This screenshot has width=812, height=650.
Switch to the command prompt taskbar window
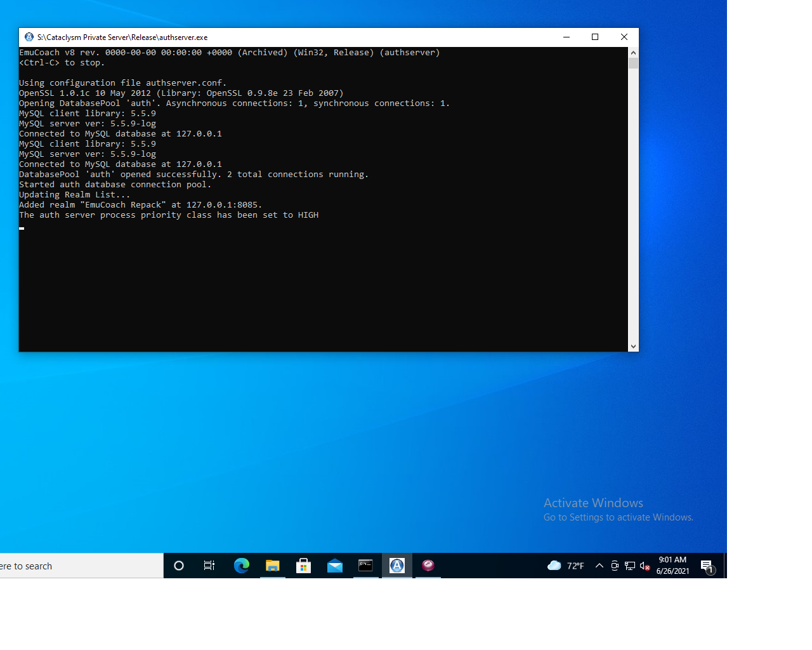coord(366,566)
